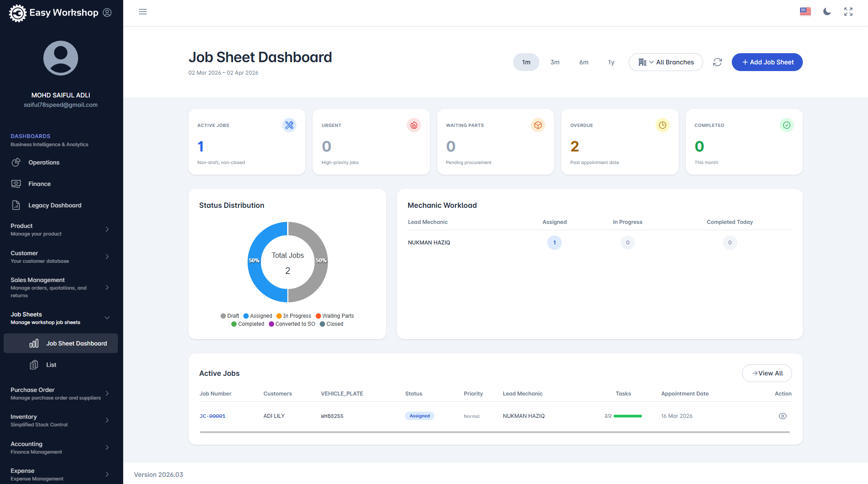
Task: Open View All active jobs
Action: tap(767, 373)
